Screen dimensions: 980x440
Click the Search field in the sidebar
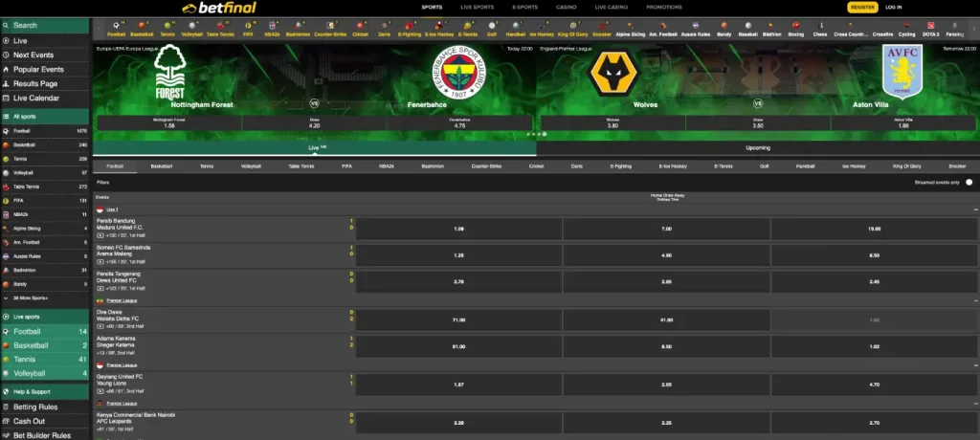point(45,26)
